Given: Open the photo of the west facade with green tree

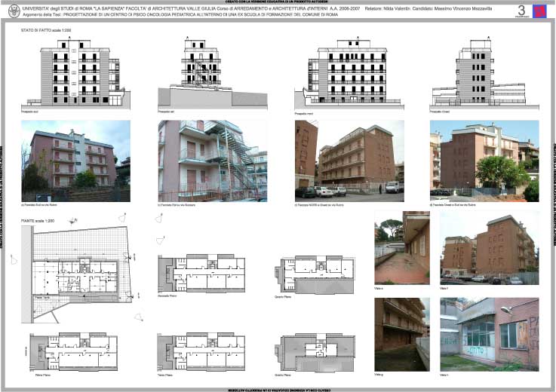Looking at the screenshot, I should 484,161.
